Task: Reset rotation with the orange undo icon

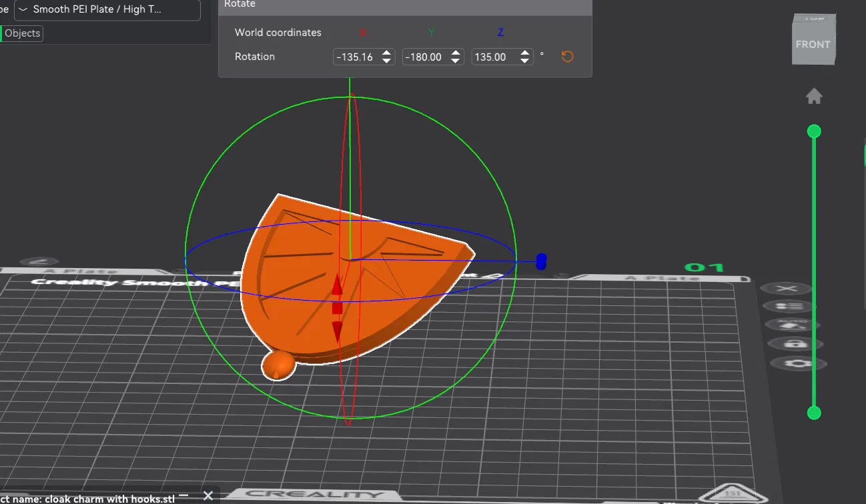Action: (567, 57)
